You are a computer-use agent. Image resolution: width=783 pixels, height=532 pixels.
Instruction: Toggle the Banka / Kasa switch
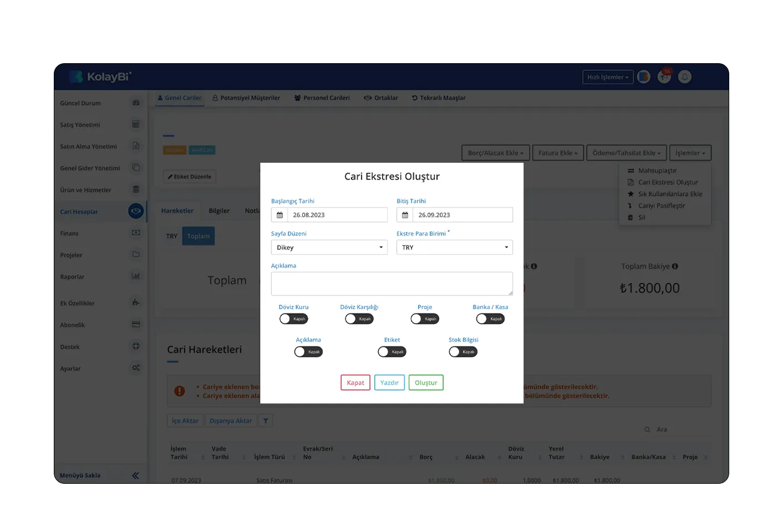coord(490,319)
